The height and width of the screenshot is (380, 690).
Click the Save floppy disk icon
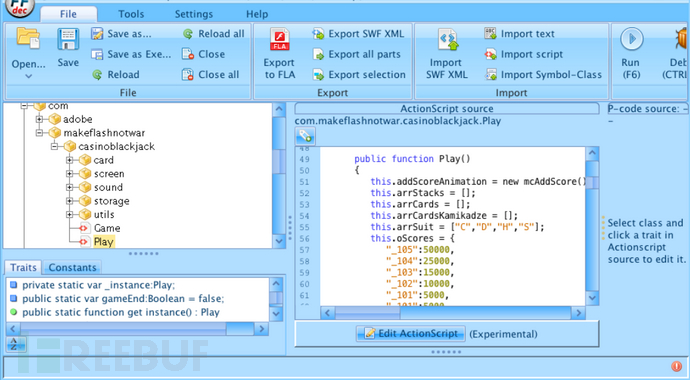[x=68, y=39]
